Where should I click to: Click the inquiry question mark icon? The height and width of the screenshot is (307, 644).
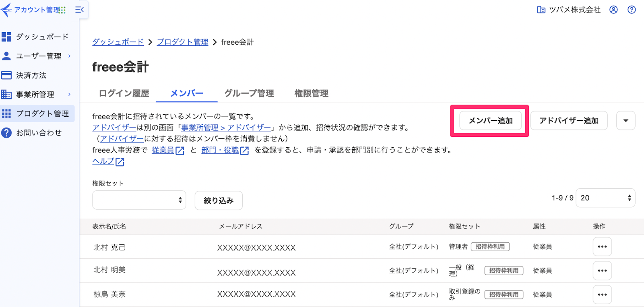pos(6,133)
